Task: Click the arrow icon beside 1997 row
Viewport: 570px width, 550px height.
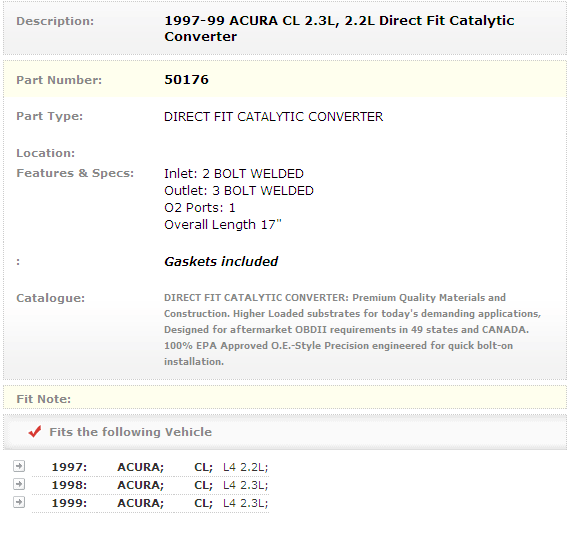Action: 19,466
